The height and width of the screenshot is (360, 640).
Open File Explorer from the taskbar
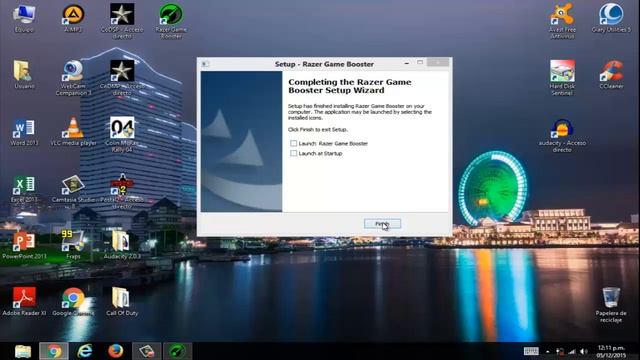(23, 351)
